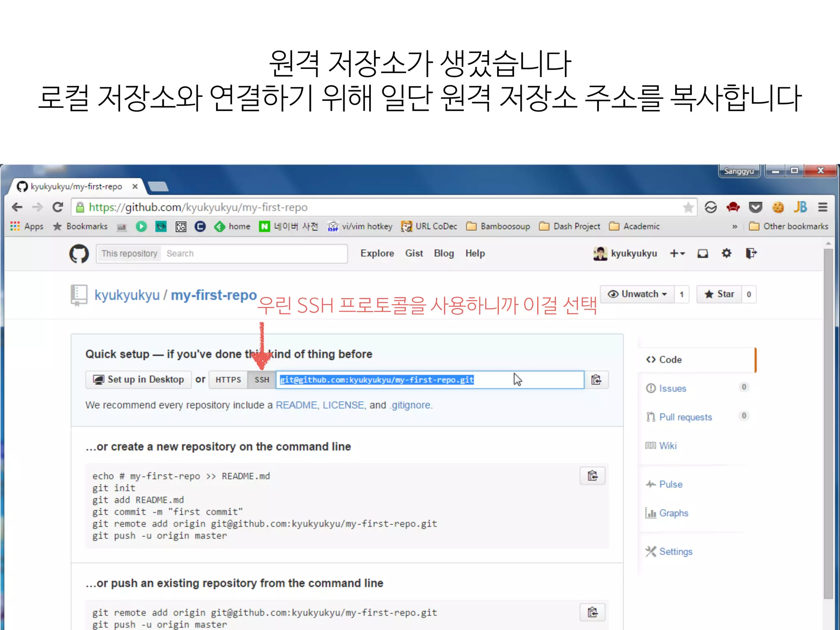Open the vi/vim hotkey bookmark
The height and width of the screenshot is (630, 840).
pos(360,226)
